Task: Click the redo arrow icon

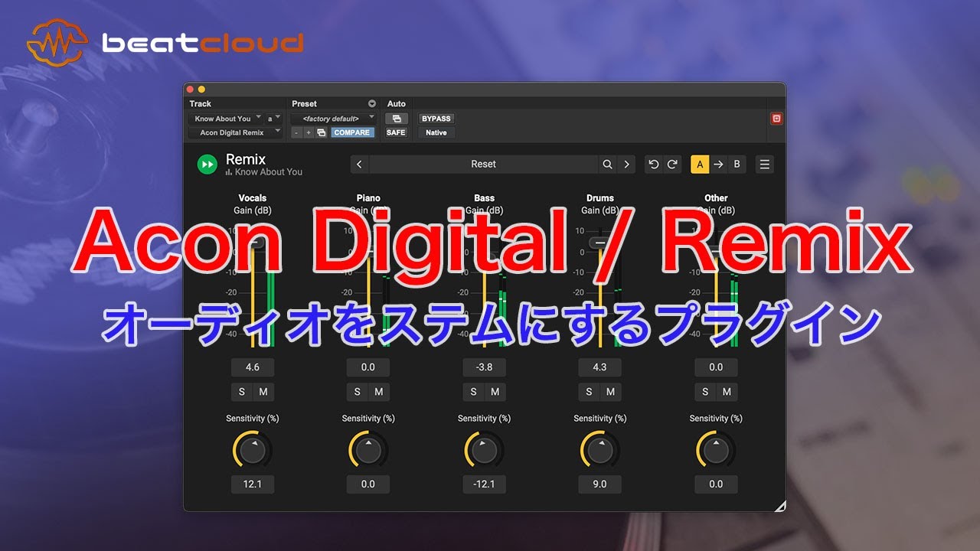Action: point(672,164)
